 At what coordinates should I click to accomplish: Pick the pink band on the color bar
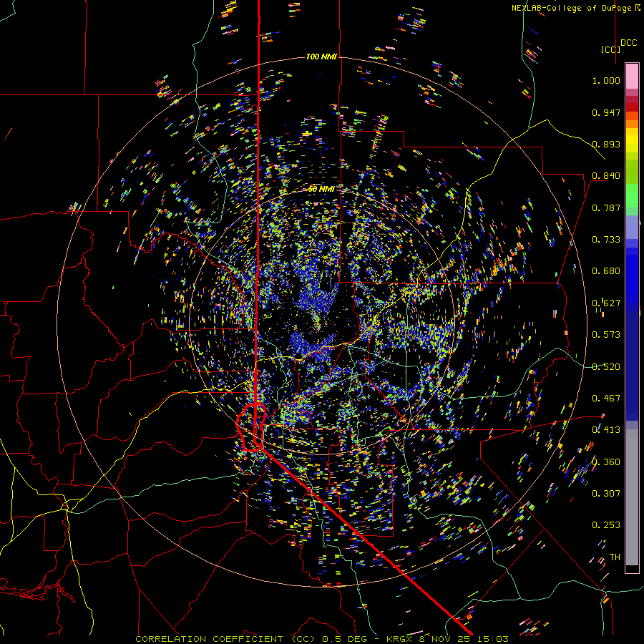[x=632, y=76]
